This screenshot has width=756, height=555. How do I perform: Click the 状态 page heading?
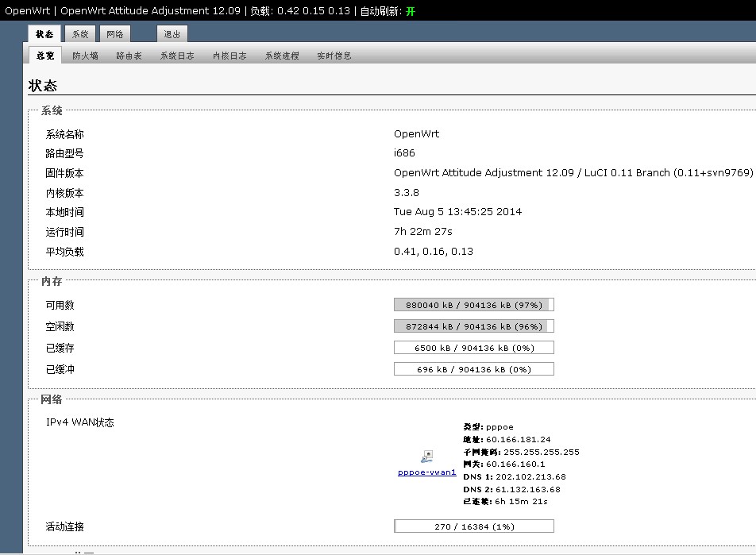coord(43,85)
